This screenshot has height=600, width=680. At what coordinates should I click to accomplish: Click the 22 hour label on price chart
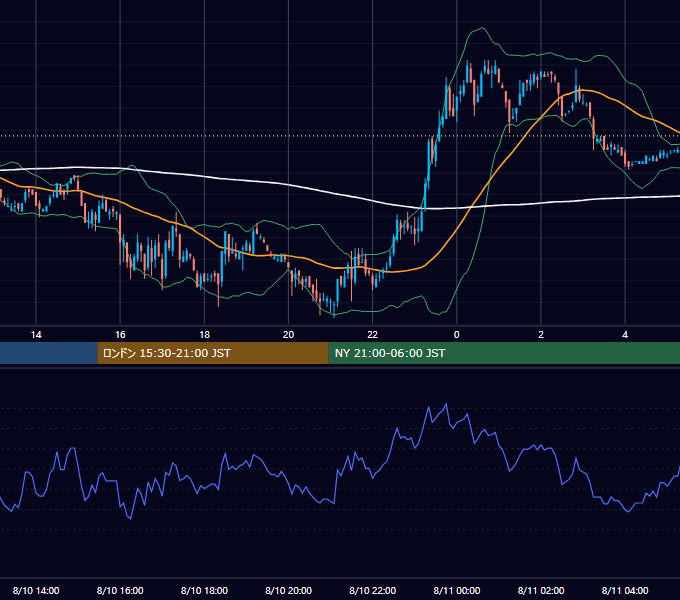(x=373, y=335)
